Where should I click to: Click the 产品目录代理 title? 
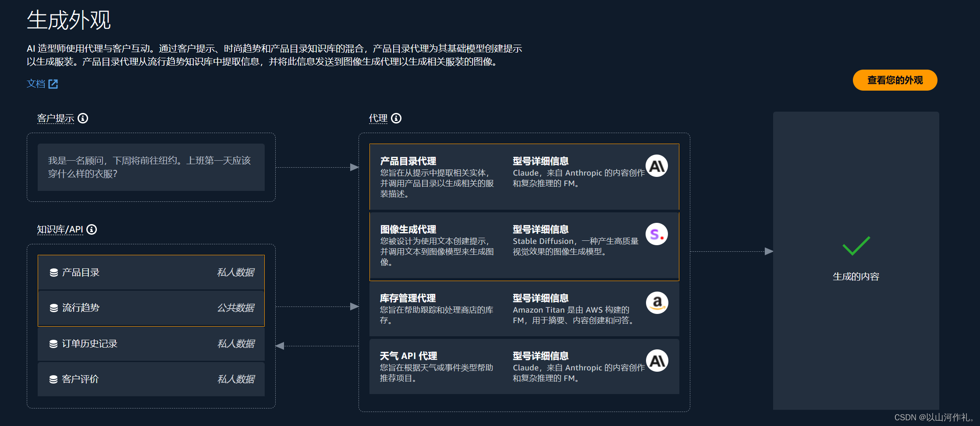click(x=408, y=161)
